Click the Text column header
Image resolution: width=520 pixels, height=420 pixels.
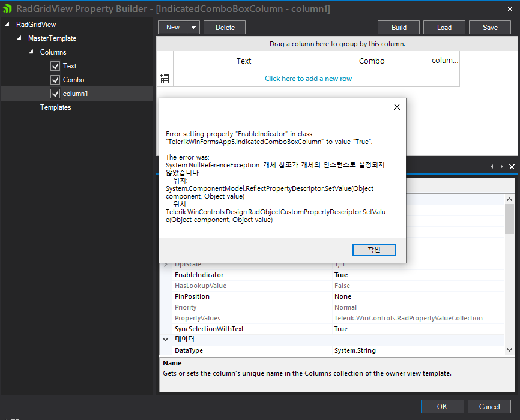pyautogui.click(x=244, y=61)
